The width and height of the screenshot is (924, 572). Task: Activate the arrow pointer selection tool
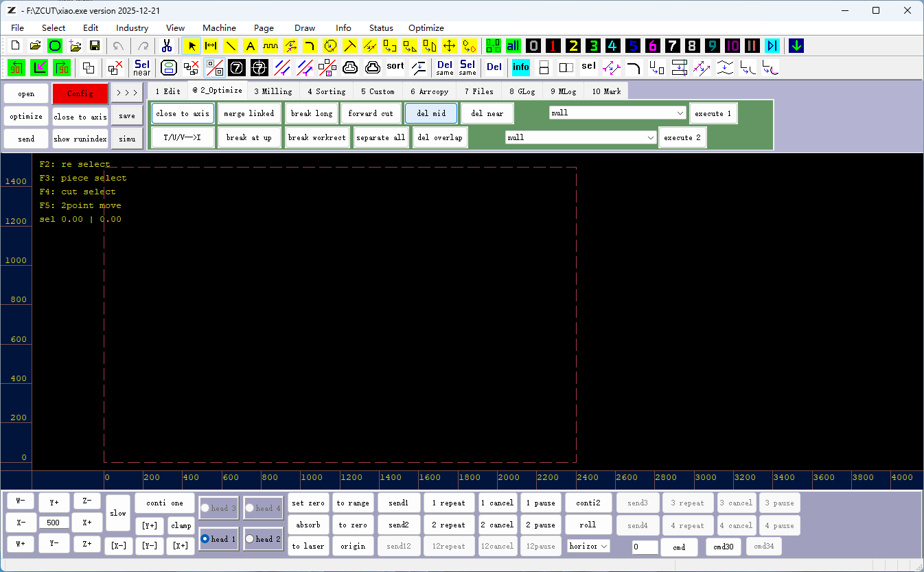pyautogui.click(x=192, y=46)
